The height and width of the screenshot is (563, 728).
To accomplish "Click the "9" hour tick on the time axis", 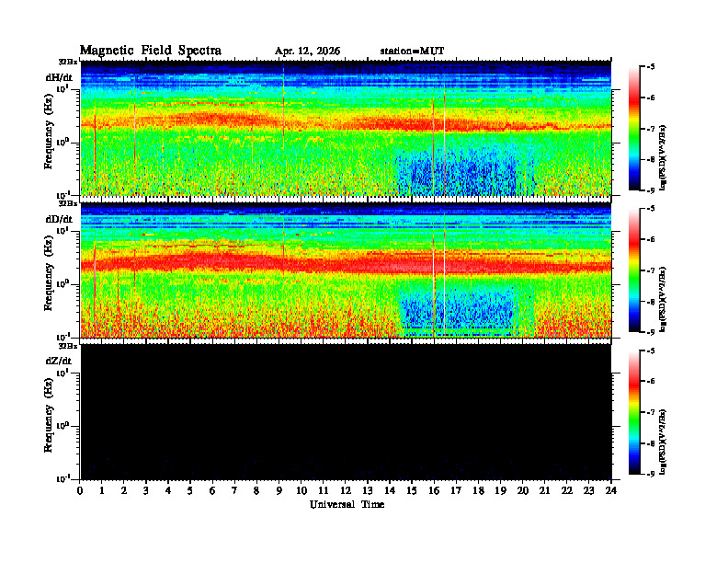I will click(x=279, y=491).
